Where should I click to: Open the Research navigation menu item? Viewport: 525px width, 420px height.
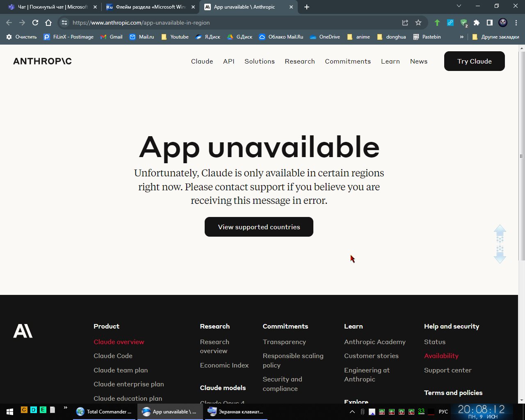pos(300,61)
